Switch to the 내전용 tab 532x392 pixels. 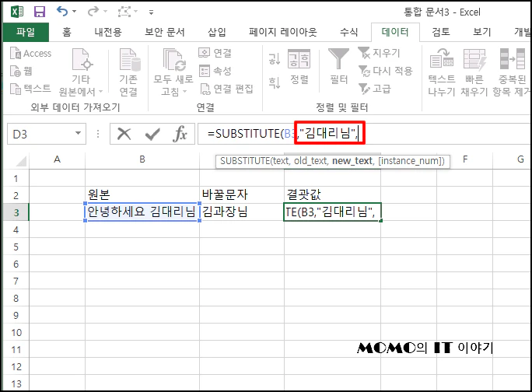[108, 32]
